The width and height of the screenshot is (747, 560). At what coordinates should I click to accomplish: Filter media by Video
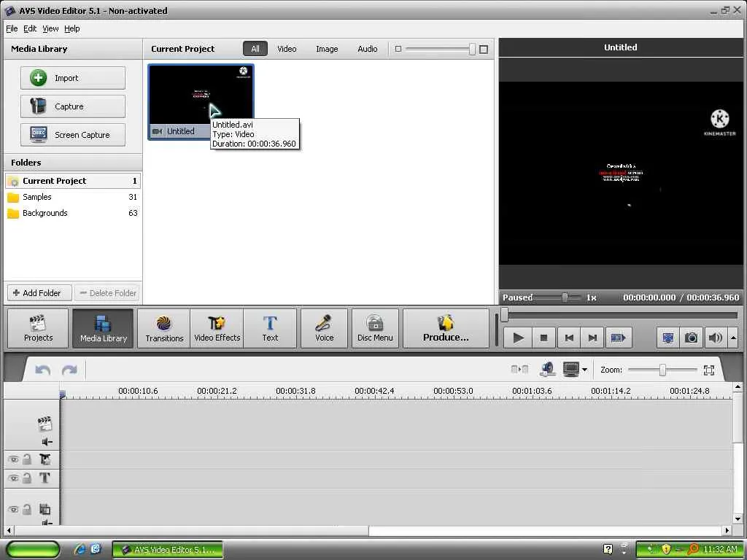pyautogui.click(x=287, y=49)
